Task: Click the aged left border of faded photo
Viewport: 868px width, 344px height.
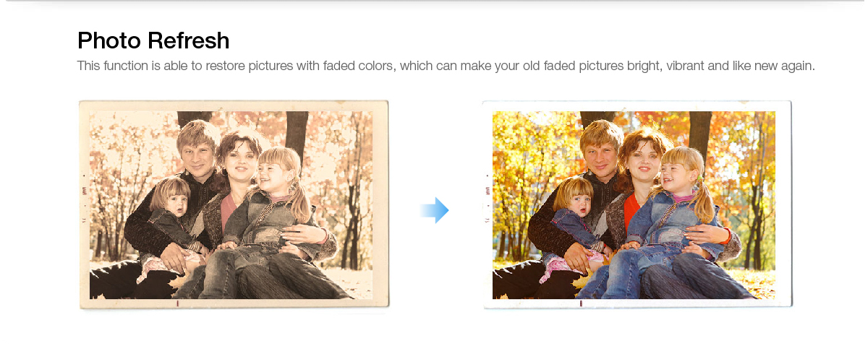Action: pos(84,205)
